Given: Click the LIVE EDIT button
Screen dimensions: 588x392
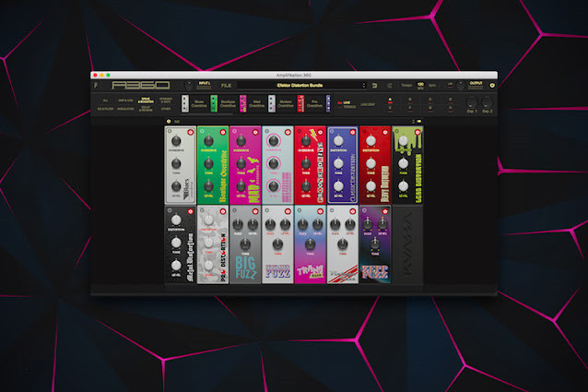Looking at the screenshot, I should tap(368, 104).
